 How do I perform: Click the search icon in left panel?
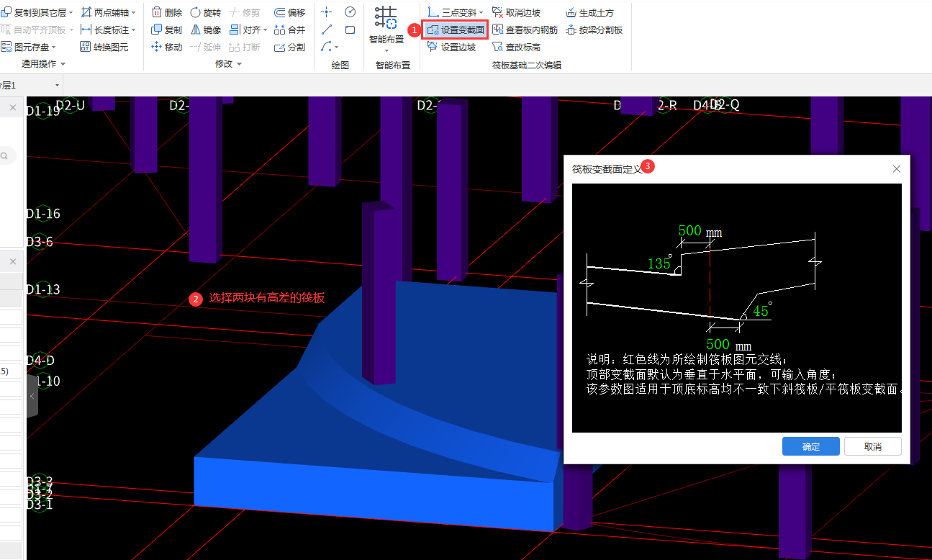click(4, 155)
